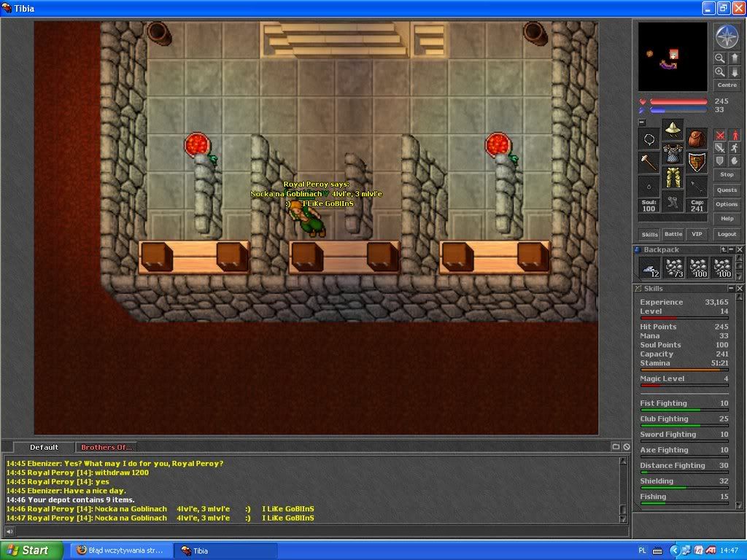The image size is (747, 560).
Task: Close the Skills panel
Action: (740, 288)
